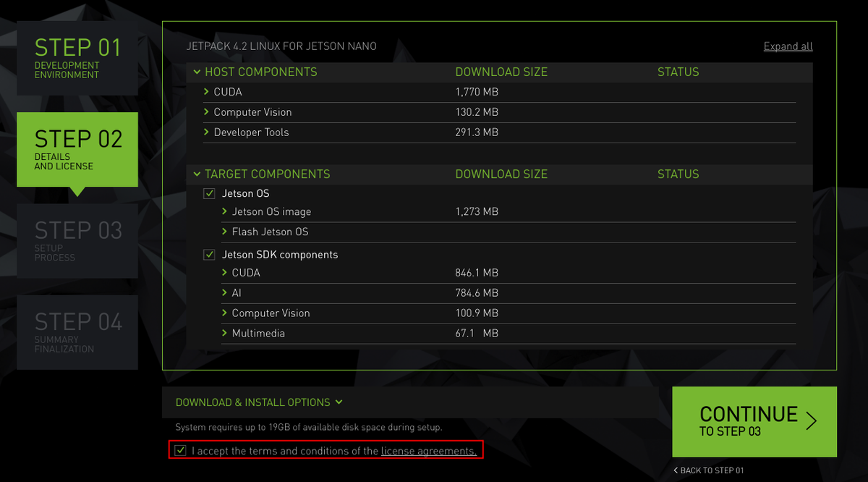Collapse the HOST COMPONENTS section chevron
The image size is (868, 482).
197,72
